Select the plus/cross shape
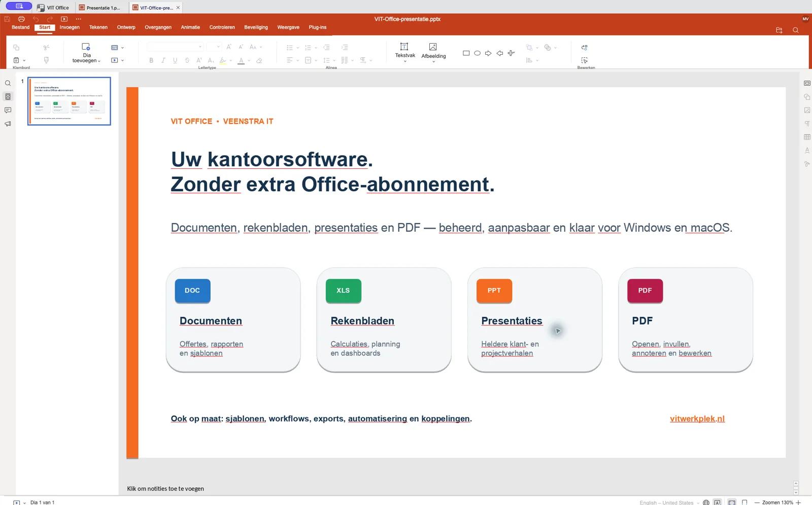Viewport: 812px width, 505px height. [x=511, y=53]
